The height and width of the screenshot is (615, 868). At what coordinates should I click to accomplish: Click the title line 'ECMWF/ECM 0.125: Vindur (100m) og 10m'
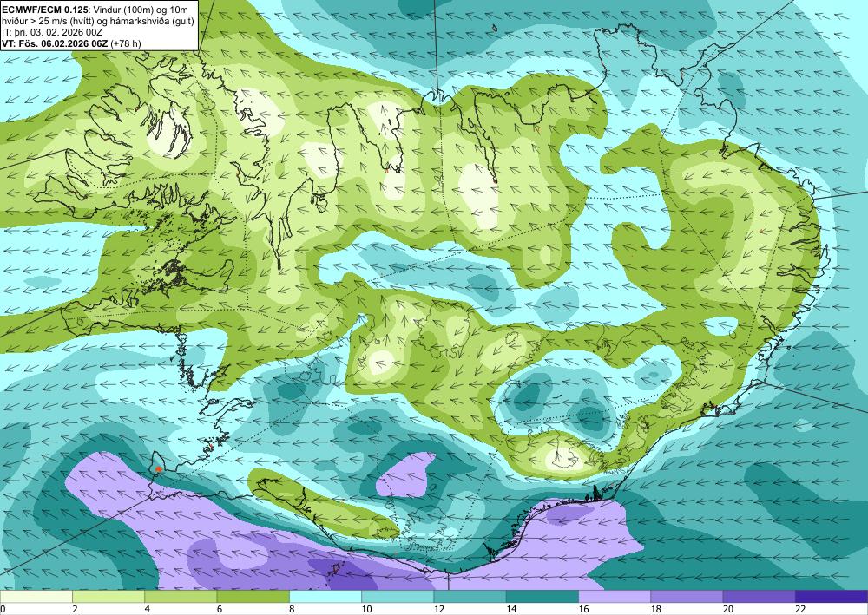click(95, 8)
